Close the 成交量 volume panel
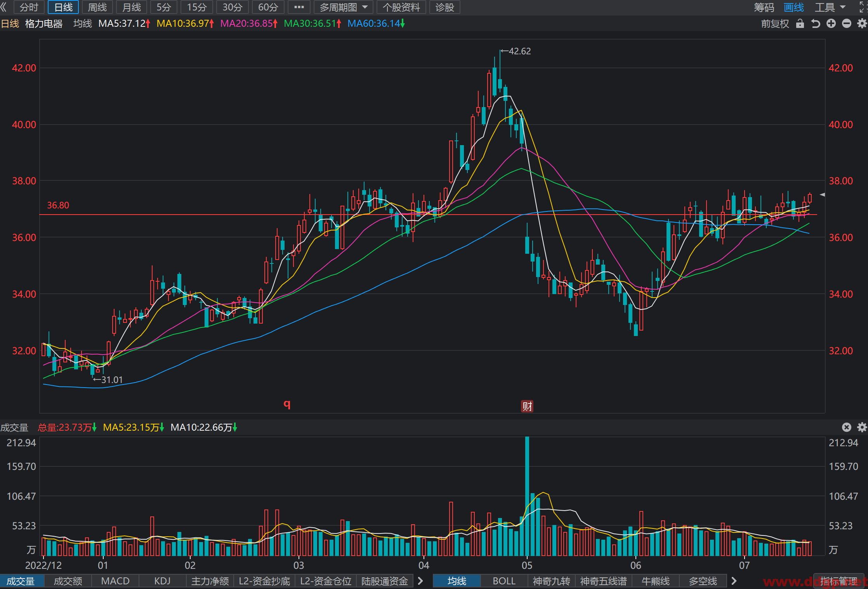Image resolution: width=868 pixels, height=589 pixels. coord(847,427)
